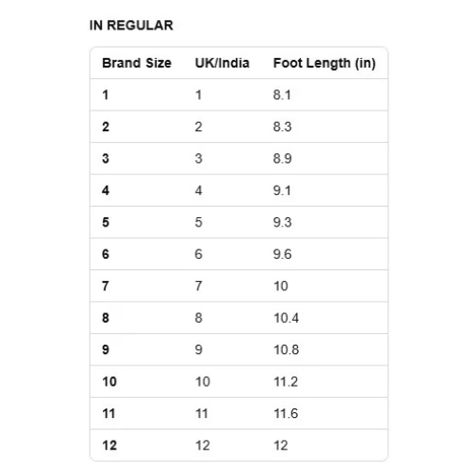Click the 9.3 foot length value

[x=283, y=222]
